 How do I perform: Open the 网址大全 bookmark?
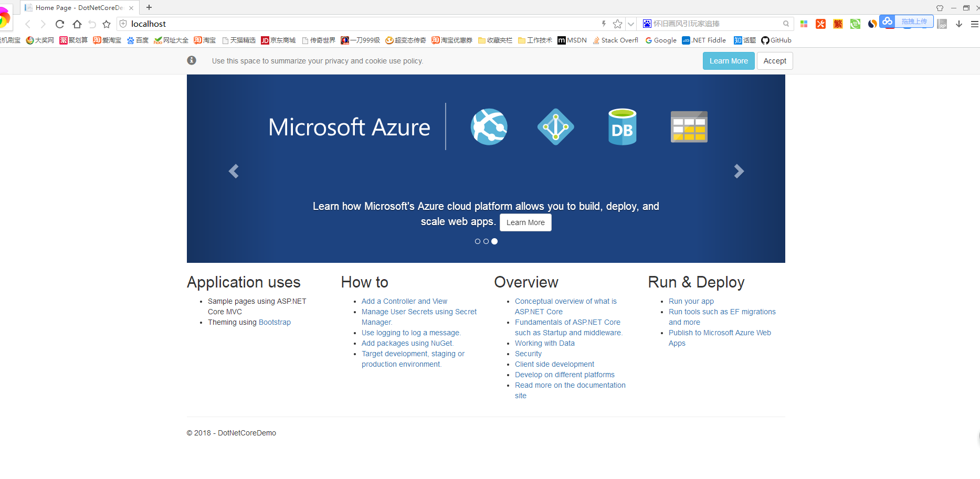coord(171,40)
